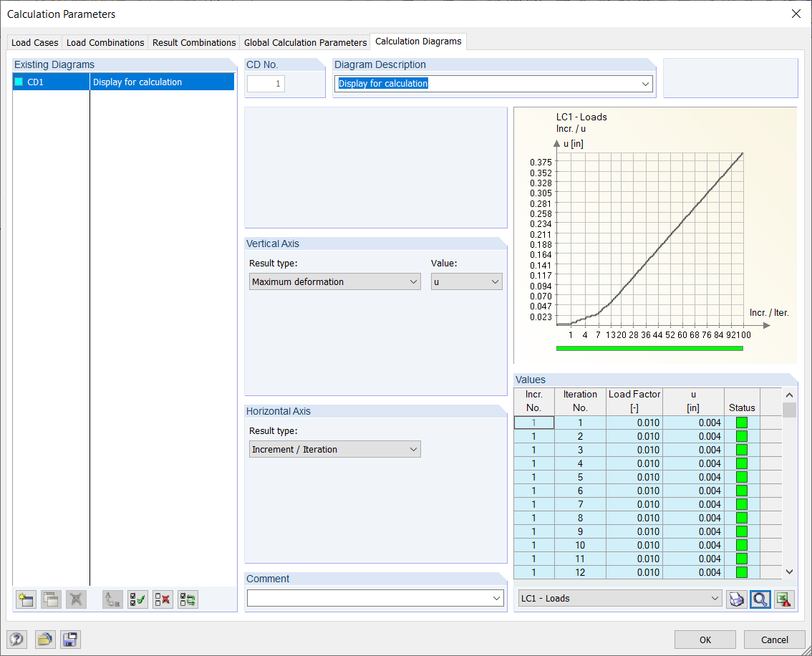Create a new calculation diagram
The width and height of the screenshot is (812, 656).
tap(25, 599)
